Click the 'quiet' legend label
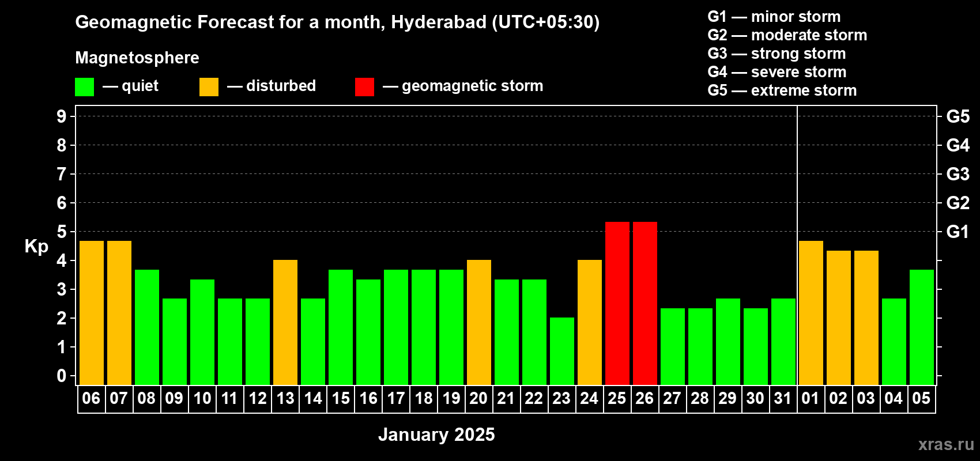980x461 pixels. pos(140,86)
